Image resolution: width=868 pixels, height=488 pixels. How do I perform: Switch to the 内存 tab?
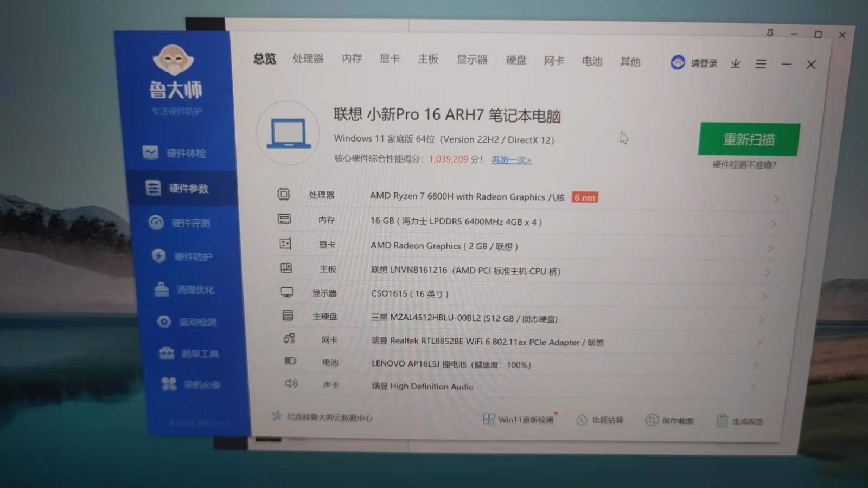pos(352,59)
